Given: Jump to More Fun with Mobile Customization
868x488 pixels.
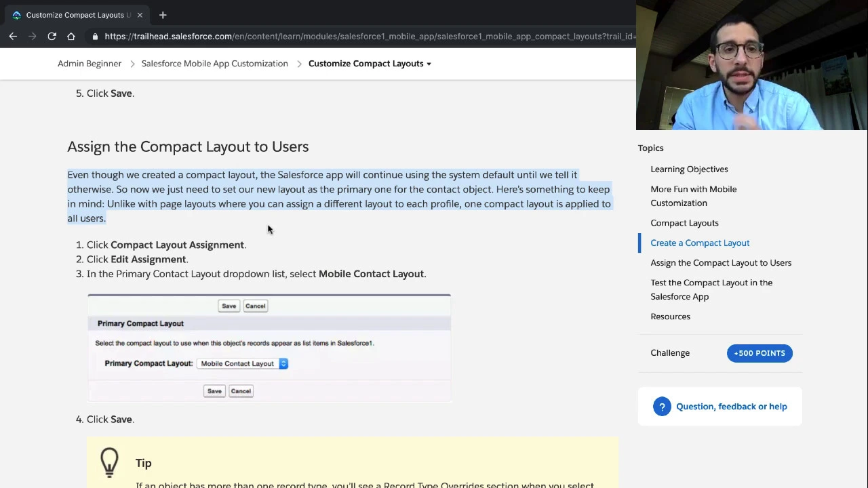Looking at the screenshot, I should pos(693,196).
